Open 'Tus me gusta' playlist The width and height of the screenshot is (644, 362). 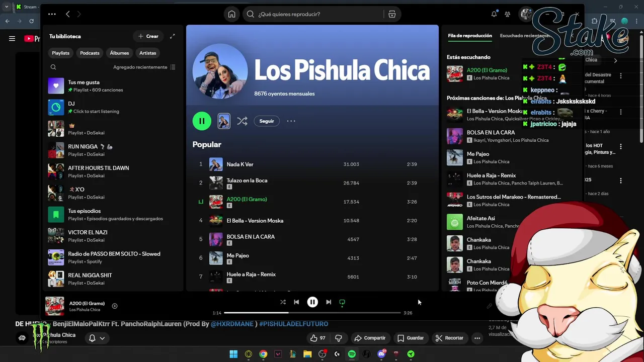pos(113,86)
